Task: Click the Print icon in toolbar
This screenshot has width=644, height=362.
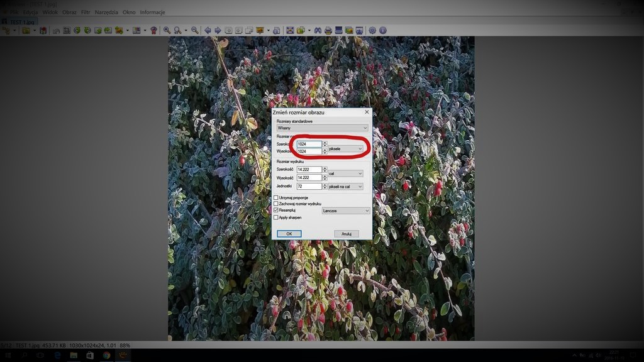Action: tap(328, 30)
